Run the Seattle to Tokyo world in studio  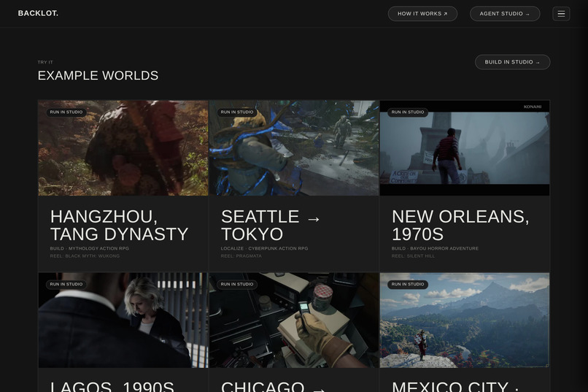click(237, 112)
